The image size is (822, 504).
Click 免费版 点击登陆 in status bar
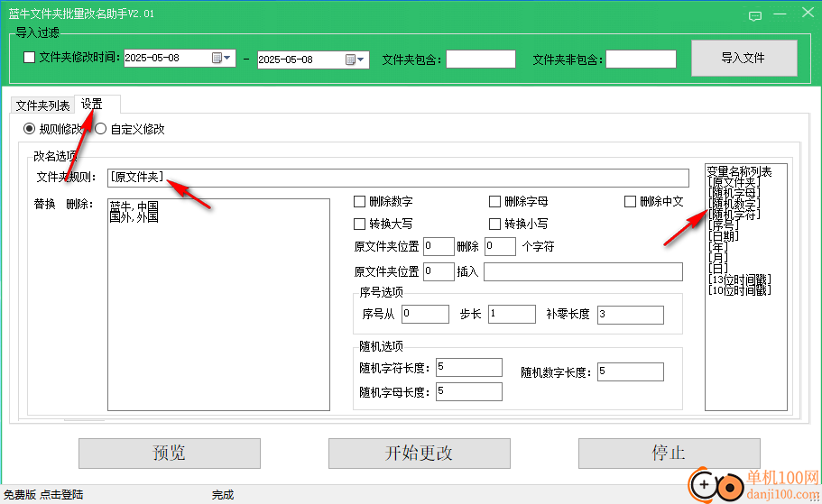pyautogui.click(x=43, y=495)
